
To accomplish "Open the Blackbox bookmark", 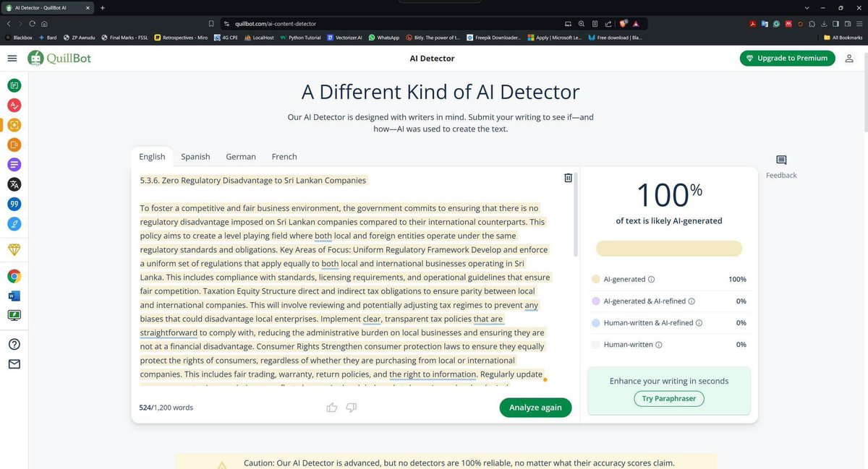I will pos(18,37).
